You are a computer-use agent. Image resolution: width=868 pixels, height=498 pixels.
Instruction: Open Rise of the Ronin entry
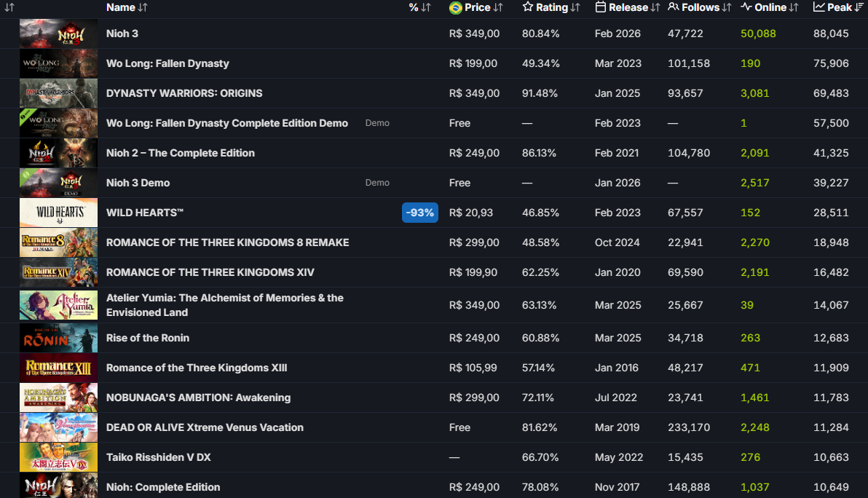coord(148,338)
